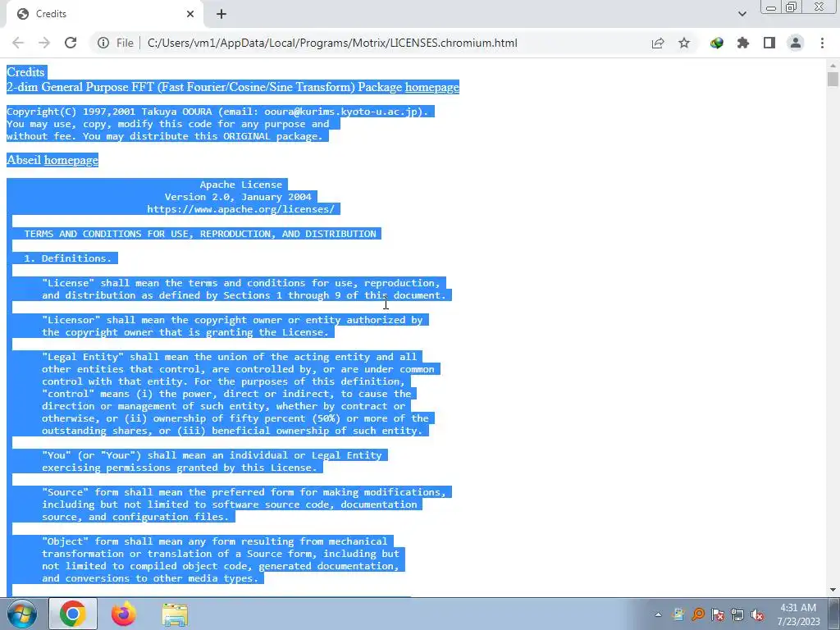Open Extensions puzzle piece menu
840x630 pixels.
(743, 43)
